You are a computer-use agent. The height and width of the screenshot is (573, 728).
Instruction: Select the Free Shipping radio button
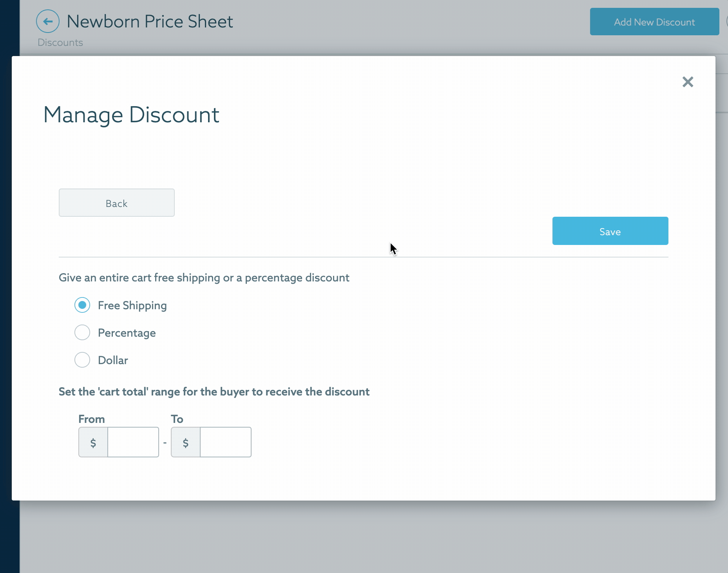(x=82, y=305)
